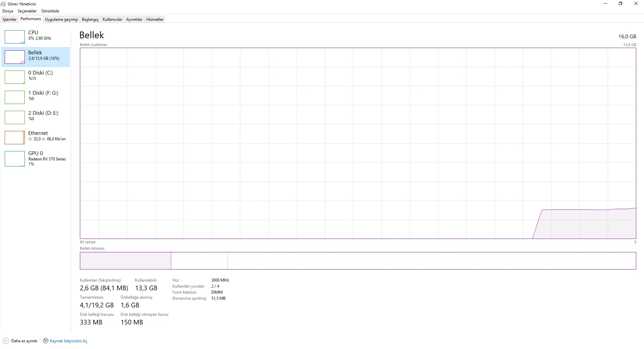The image size is (644, 349).
Task: Click the 333 MB paged pool value
Action: pos(91,322)
